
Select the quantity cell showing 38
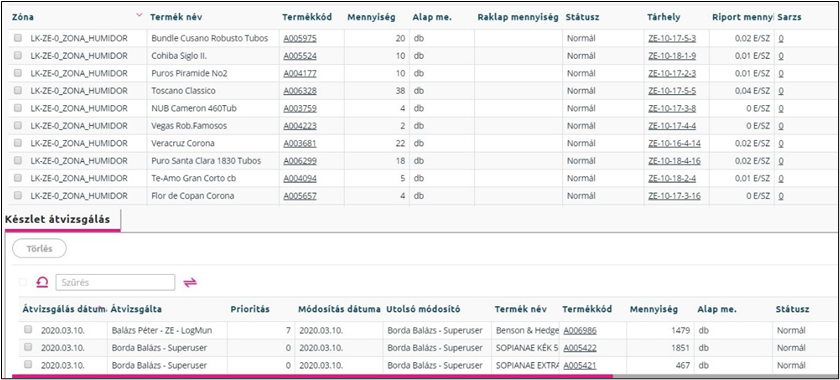[377, 91]
